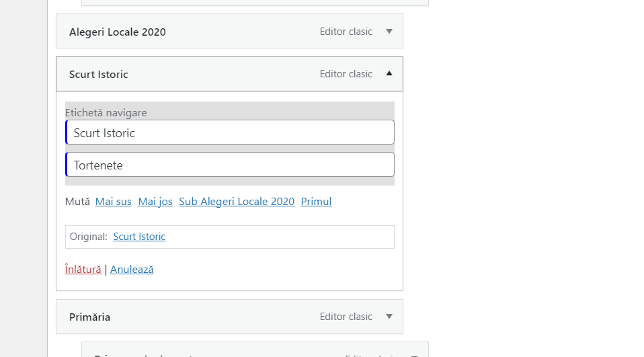
Task: Nest item via Sub Alegeri Locale 2020
Action: click(x=237, y=202)
